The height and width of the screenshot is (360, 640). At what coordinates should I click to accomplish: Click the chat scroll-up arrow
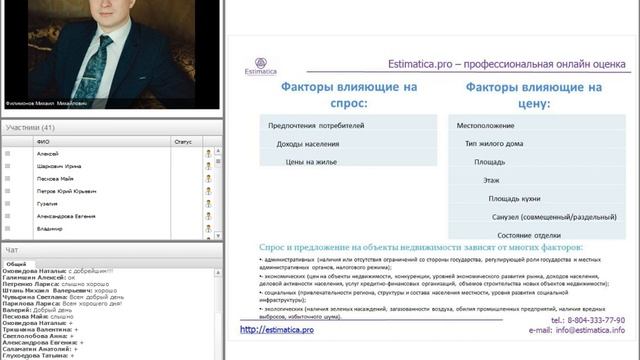[x=218, y=272]
